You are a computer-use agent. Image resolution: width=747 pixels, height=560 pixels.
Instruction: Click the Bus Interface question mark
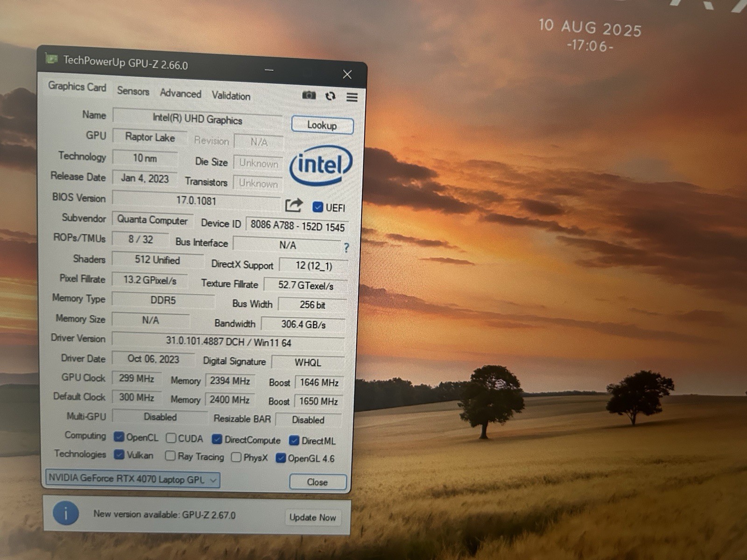(x=346, y=247)
